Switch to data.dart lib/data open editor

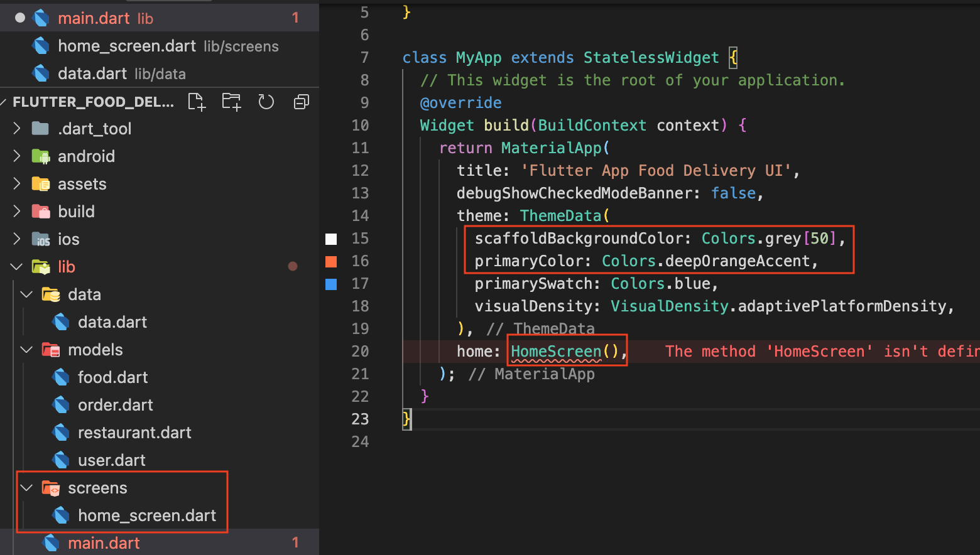click(x=160, y=73)
